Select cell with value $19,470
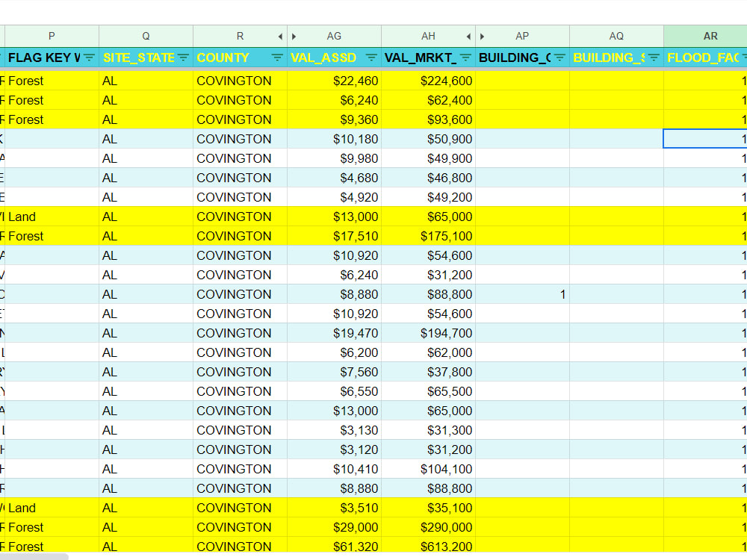The height and width of the screenshot is (560, 747). coord(334,333)
